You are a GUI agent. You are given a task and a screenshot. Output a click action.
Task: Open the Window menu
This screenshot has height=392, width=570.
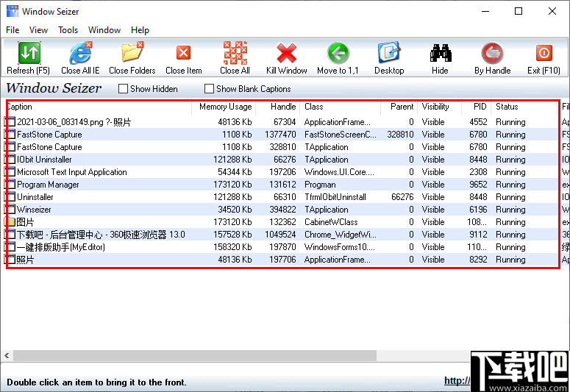[x=104, y=30]
